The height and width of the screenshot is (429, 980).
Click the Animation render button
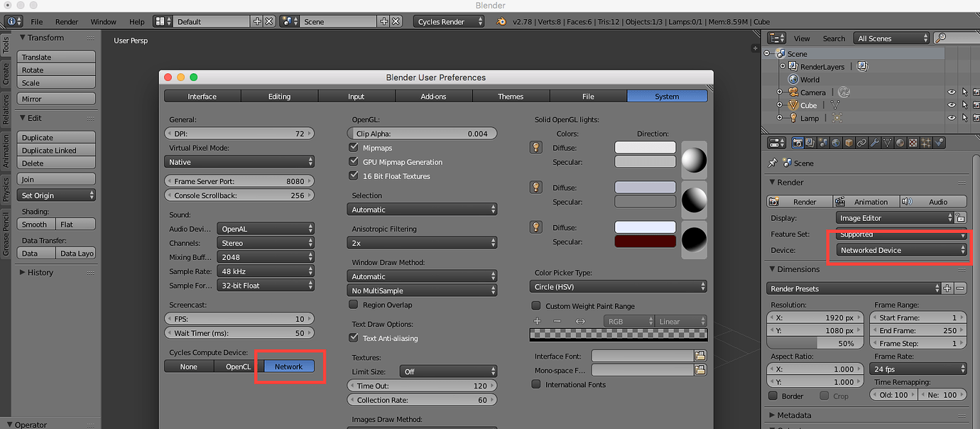(866, 202)
